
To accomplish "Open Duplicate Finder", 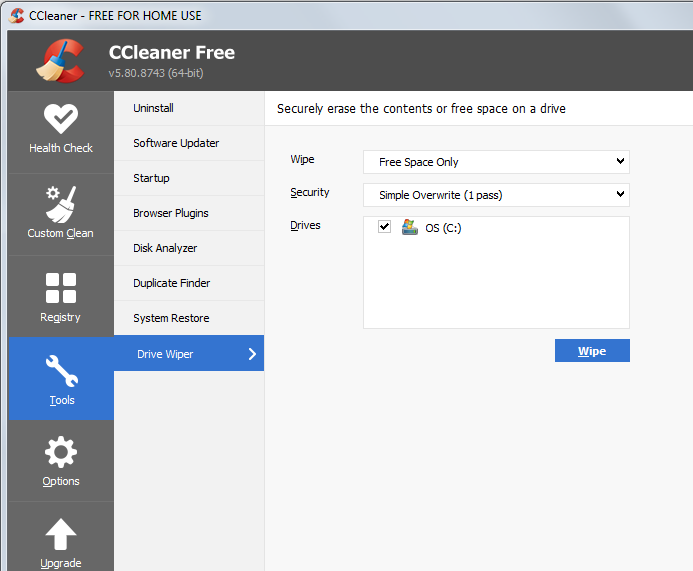I will click(x=189, y=283).
